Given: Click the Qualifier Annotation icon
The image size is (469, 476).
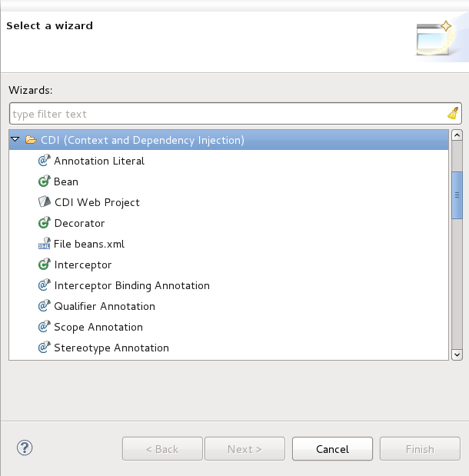Looking at the screenshot, I should 45,306.
